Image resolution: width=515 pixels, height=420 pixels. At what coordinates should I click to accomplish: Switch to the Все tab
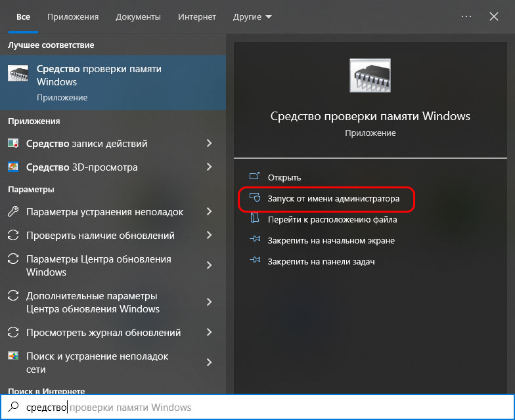[23, 17]
